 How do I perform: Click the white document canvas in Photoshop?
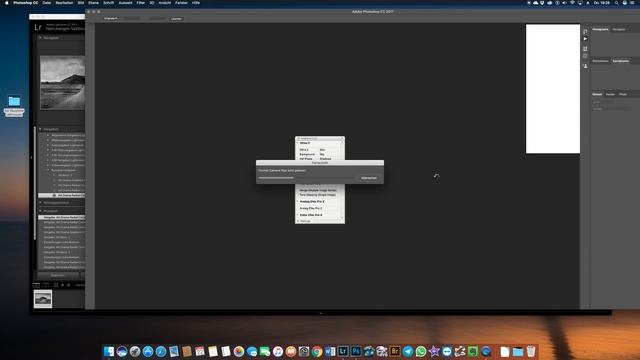pos(553,89)
